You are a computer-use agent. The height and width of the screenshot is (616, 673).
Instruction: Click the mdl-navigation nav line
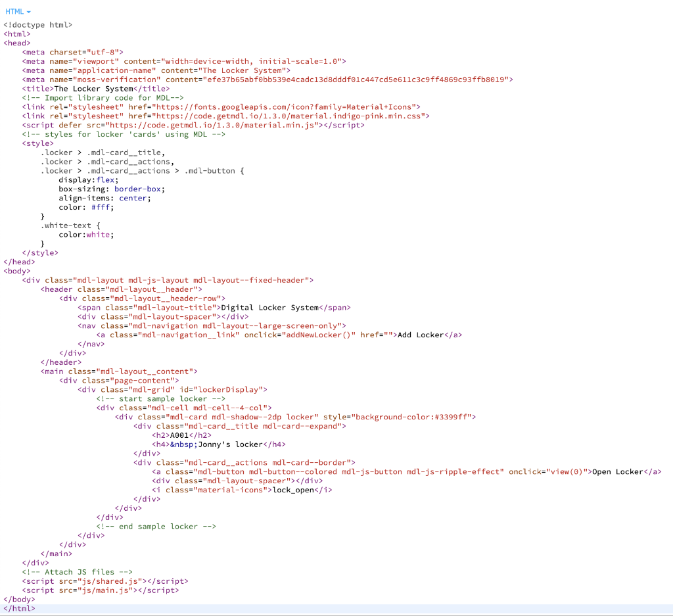coord(212,326)
